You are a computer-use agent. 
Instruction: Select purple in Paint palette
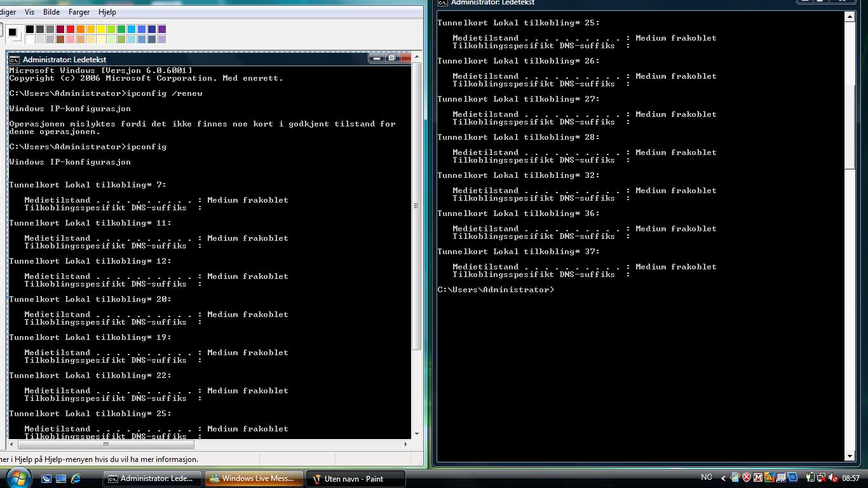click(x=162, y=29)
